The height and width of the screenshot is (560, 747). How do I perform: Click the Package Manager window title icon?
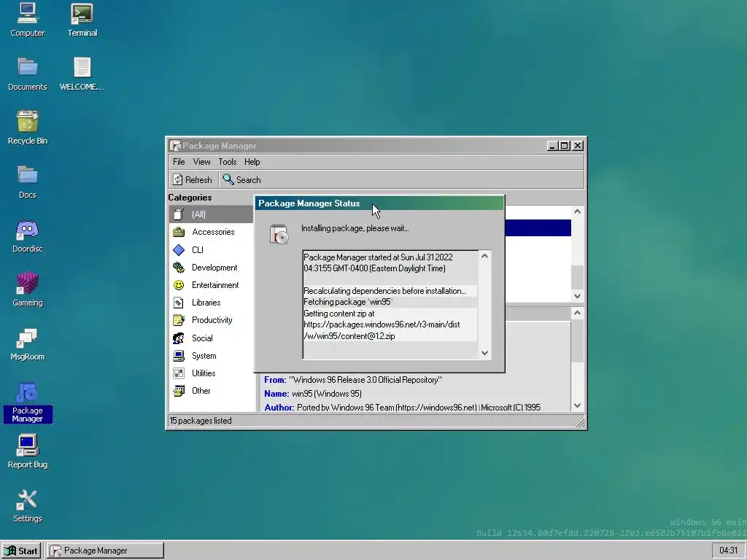pos(175,146)
